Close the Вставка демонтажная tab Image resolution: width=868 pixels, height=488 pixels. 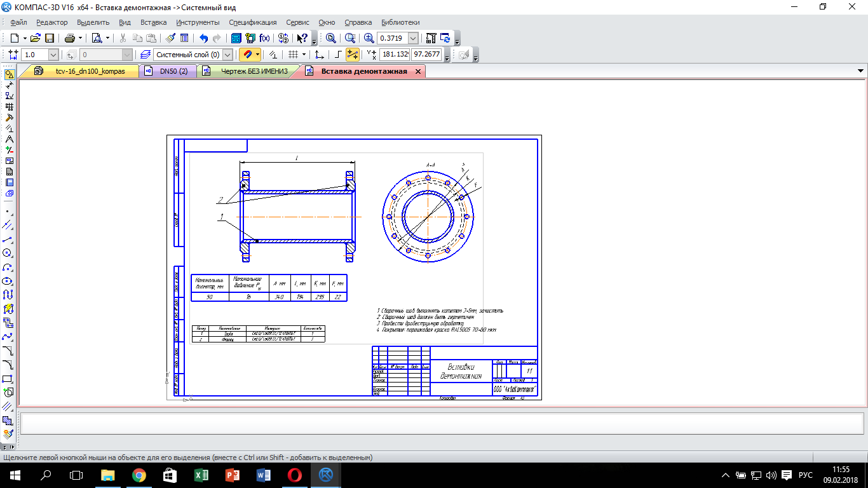418,71
